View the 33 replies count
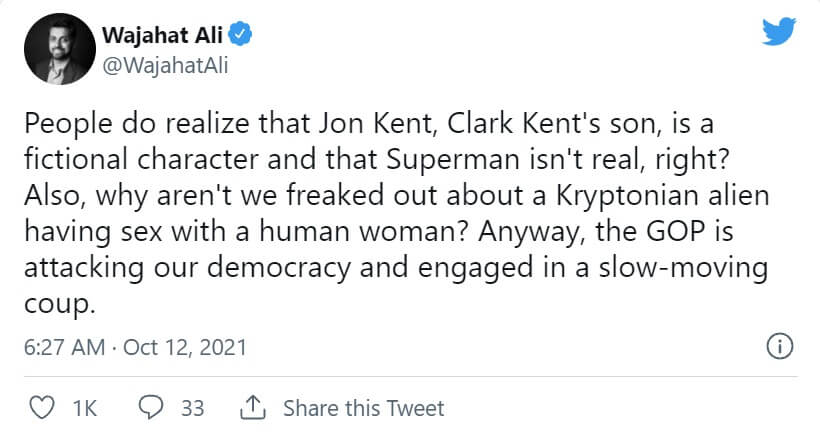Viewport: 820px width, 435px height. pos(192,408)
